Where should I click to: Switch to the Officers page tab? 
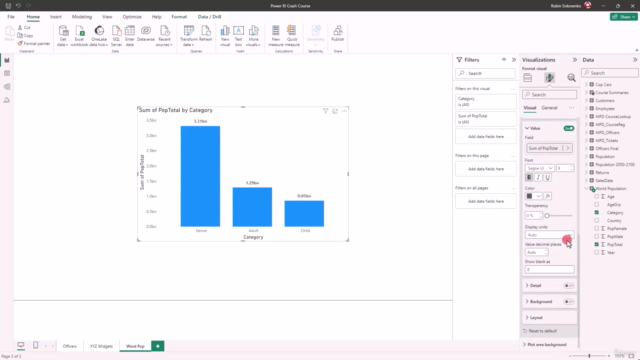[69, 346]
